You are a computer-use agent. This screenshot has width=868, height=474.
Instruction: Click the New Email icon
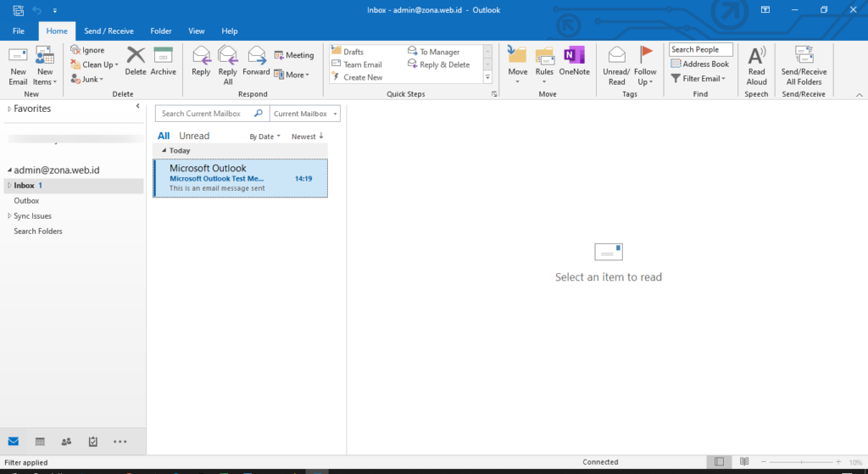(x=18, y=55)
